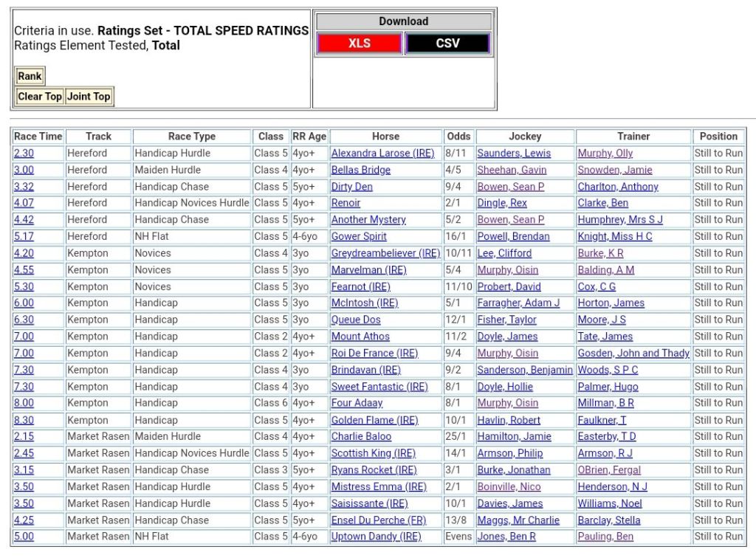Image resolution: width=756 pixels, height=558 pixels.
Task: Click the Odds column header
Action: (x=458, y=137)
